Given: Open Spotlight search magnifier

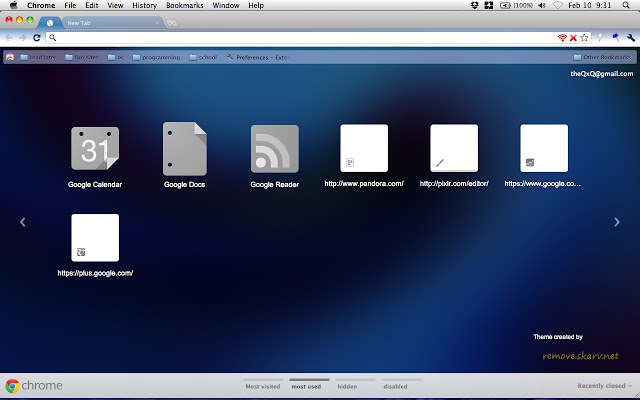Looking at the screenshot, I should [x=626, y=5].
